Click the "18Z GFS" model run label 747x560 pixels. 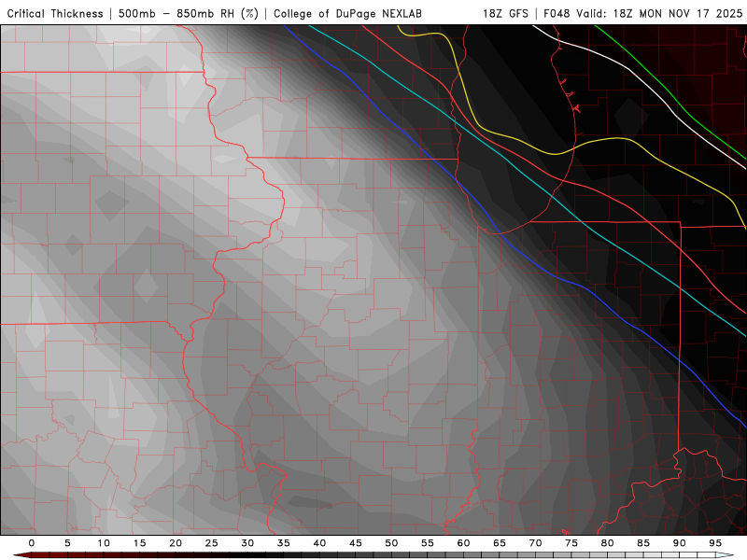point(506,13)
